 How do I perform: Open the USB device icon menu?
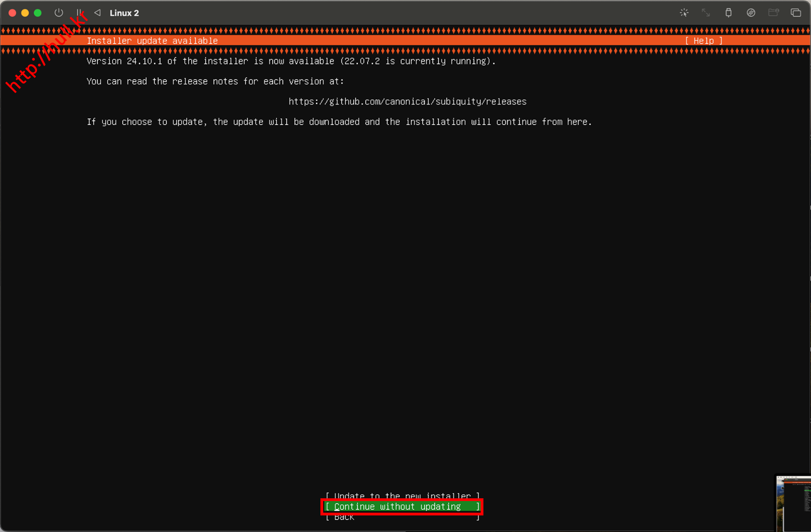(729, 13)
